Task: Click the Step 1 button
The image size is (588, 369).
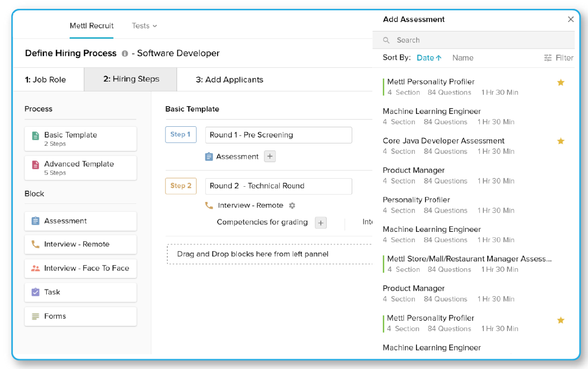Action: point(181,135)
